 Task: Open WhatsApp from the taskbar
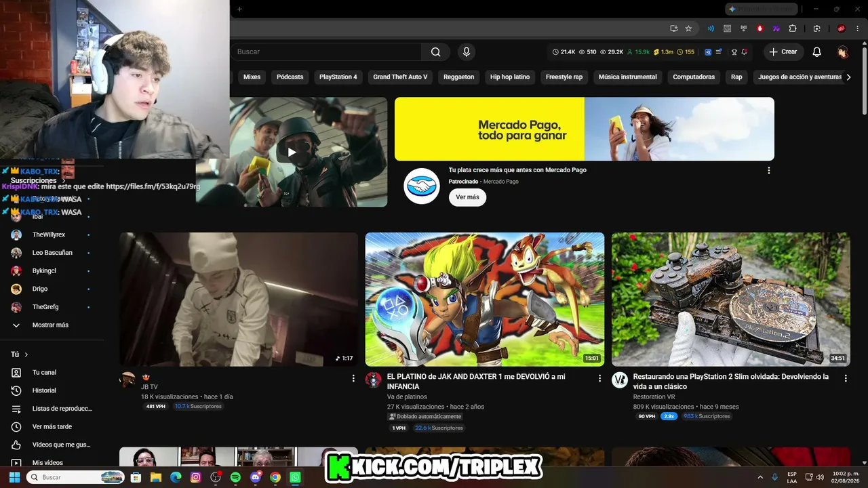tap(295, 477)
